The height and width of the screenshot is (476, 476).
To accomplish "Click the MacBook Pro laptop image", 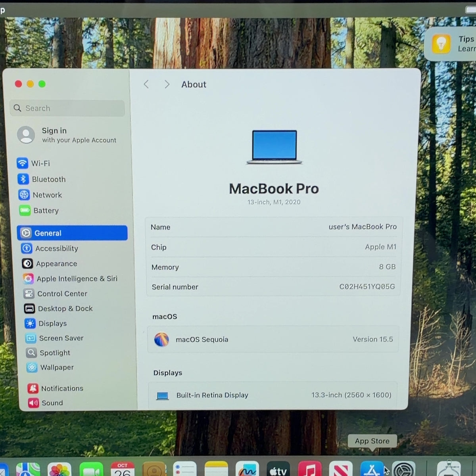I will tap(274, 147).
